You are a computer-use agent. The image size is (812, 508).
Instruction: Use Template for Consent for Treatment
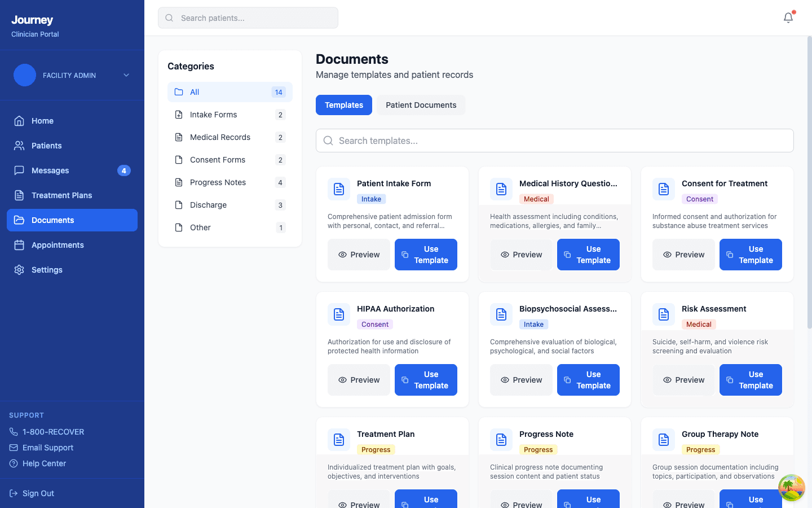tap(751, 255)
